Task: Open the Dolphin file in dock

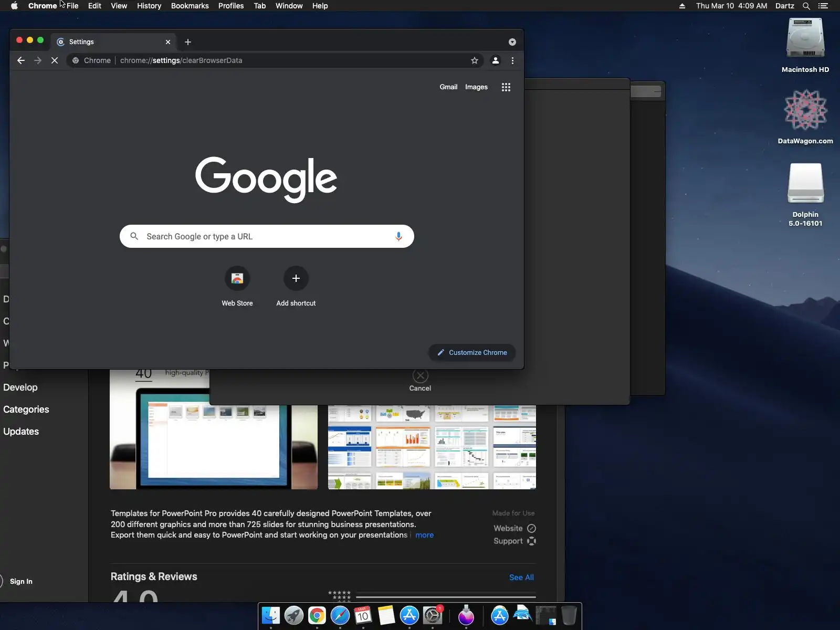Action: pyautogui.click(x=523, y=615)
